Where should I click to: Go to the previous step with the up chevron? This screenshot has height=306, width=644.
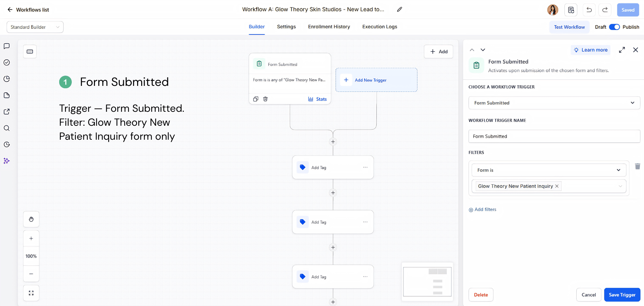tap(472, 50)
